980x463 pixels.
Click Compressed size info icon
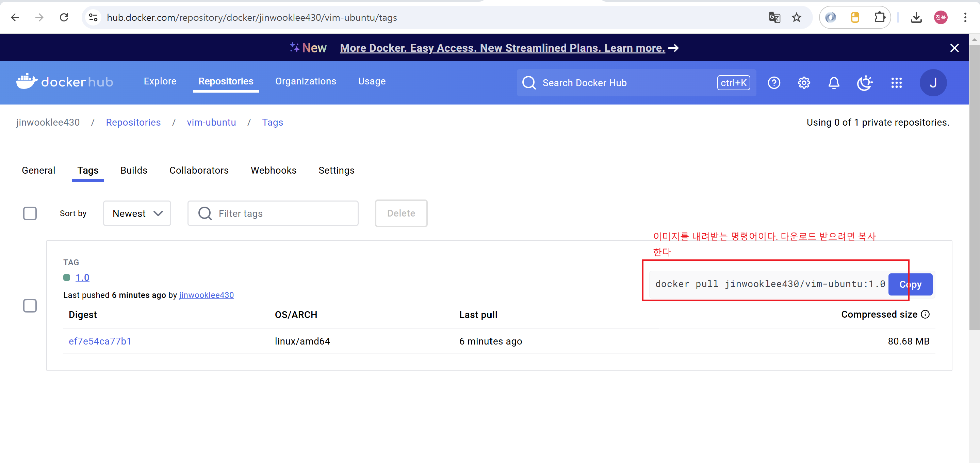click(925, 314)
